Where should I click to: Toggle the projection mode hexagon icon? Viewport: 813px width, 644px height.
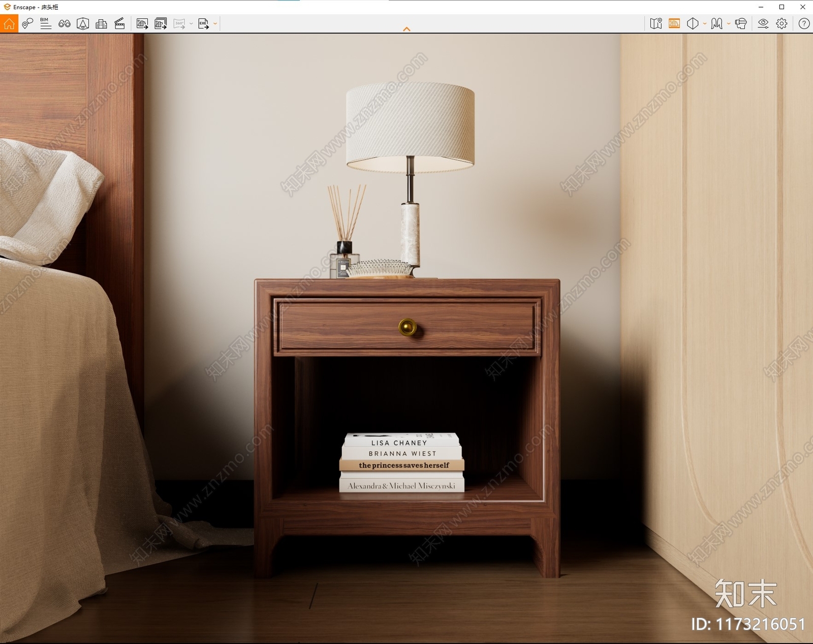click(693, 23)
